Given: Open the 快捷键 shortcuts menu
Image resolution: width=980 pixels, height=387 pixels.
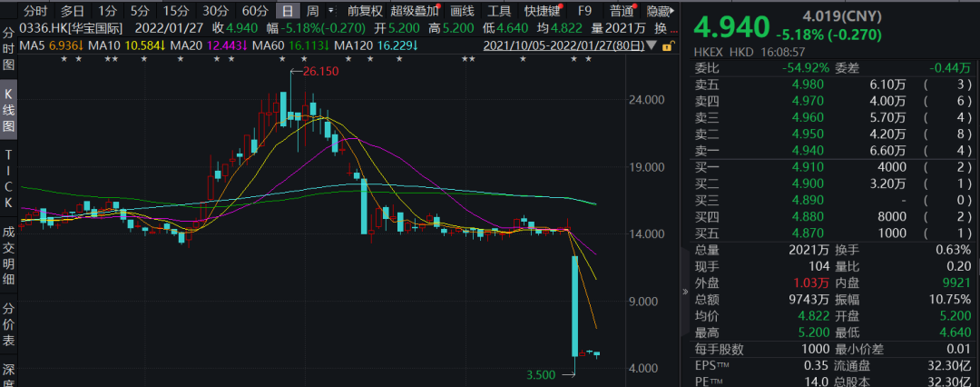Looking at the screenshot, I should (x=544, y=11).
